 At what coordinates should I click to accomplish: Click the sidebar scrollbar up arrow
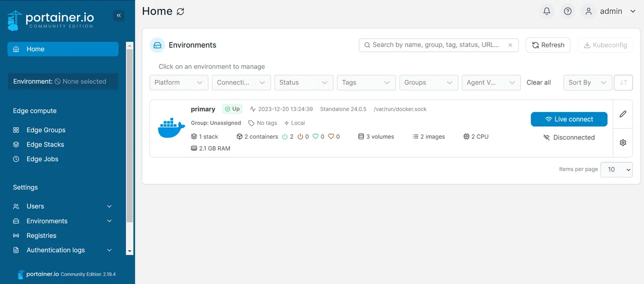click(130, 46)
